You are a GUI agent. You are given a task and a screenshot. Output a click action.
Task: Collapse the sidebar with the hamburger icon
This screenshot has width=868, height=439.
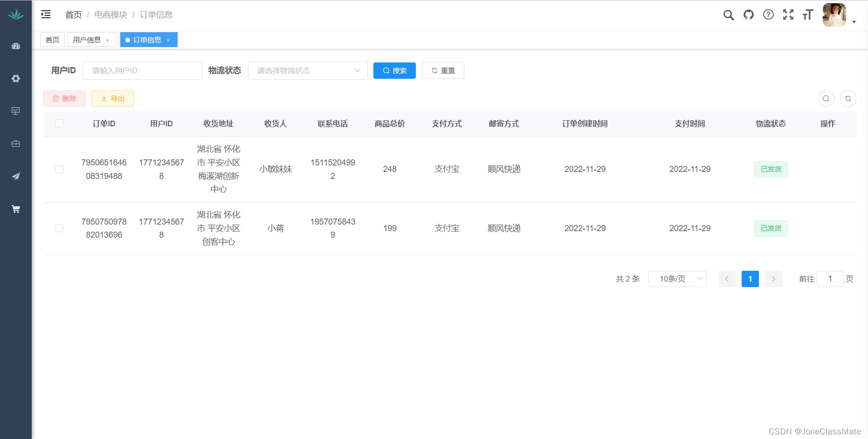46,14
